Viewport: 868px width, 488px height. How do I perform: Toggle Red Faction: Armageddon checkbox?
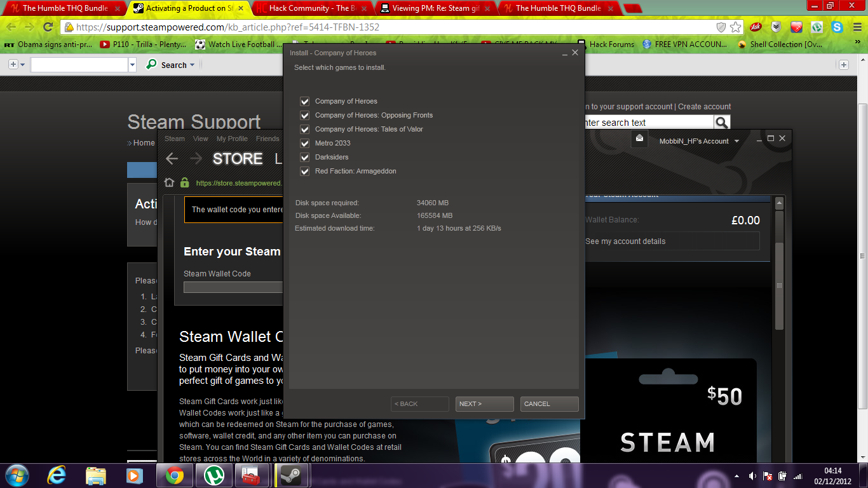[x=304, y=172]
